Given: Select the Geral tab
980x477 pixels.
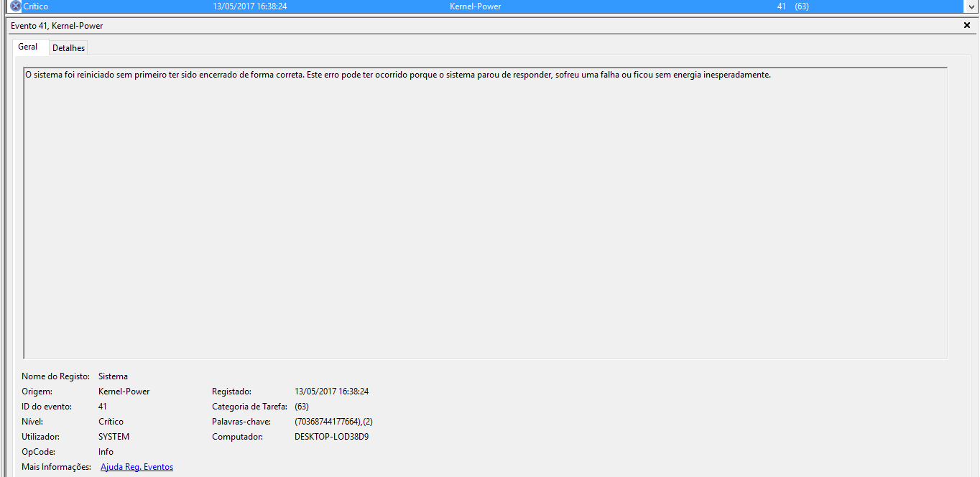Looking at the screenshot, I should click(x=28, y=47).
